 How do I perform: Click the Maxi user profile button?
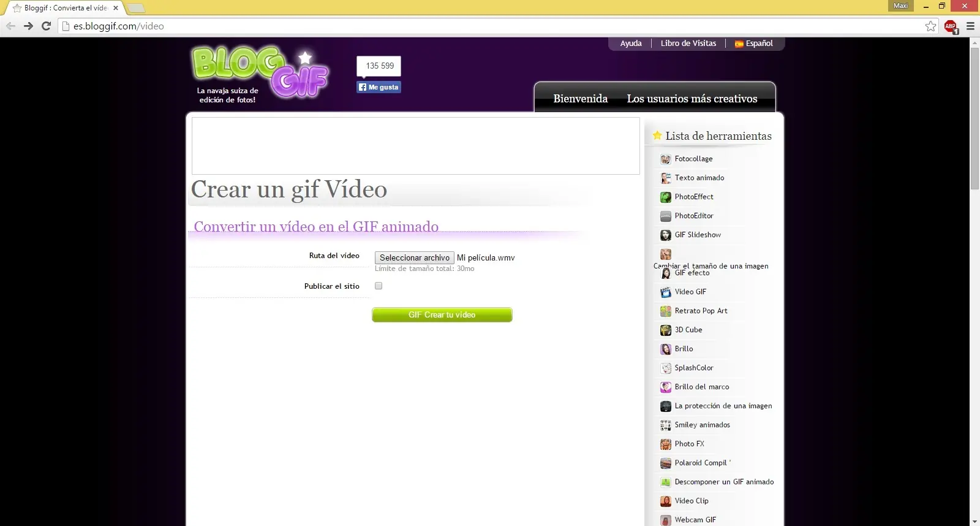(900, 6)
